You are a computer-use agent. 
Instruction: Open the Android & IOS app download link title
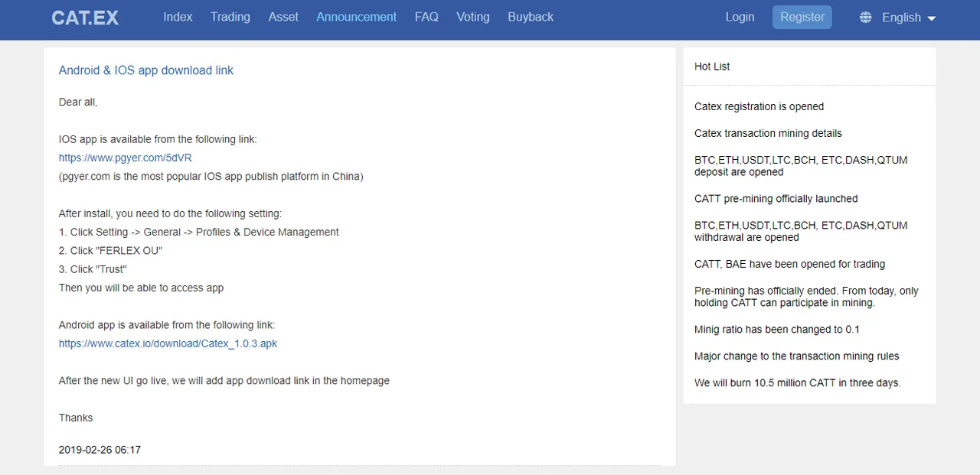coord(146,70)
